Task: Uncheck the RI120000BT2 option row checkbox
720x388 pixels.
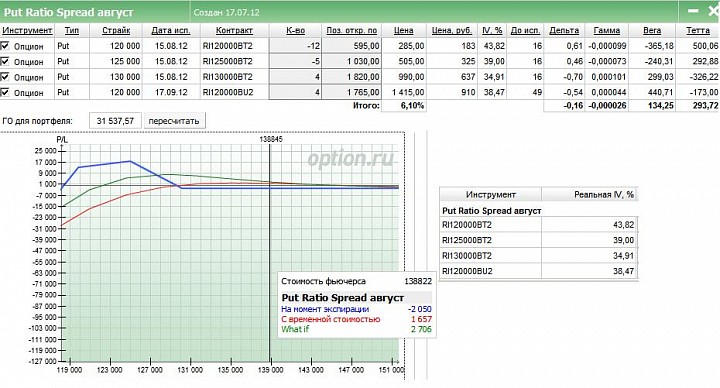Action: (x=5, y=46)
